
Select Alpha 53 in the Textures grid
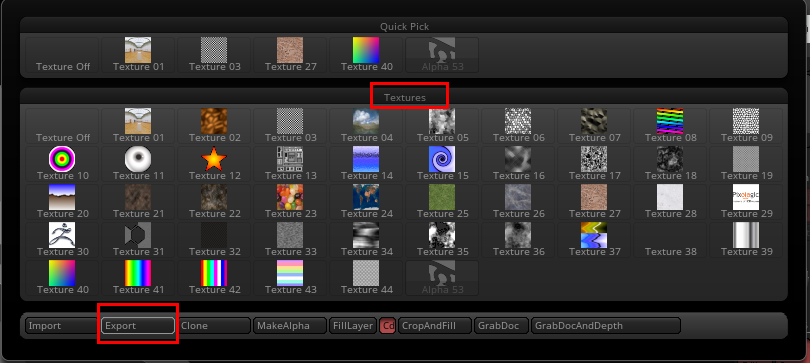coord(442,278)
